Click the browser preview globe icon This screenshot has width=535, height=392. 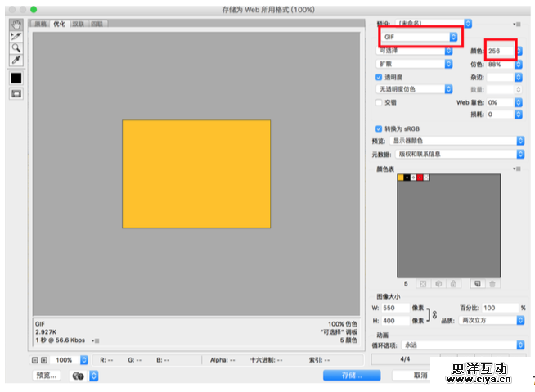(x=79, y=376)
